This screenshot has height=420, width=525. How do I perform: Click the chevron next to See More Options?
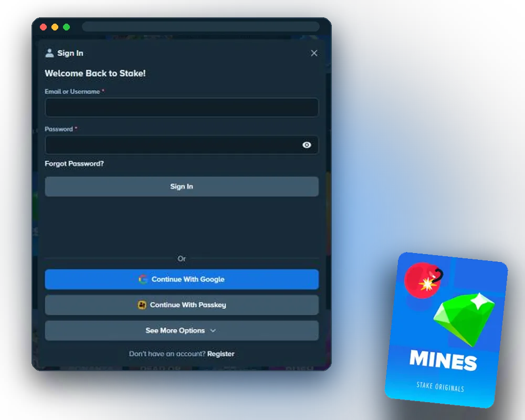(x=213, y=331)
